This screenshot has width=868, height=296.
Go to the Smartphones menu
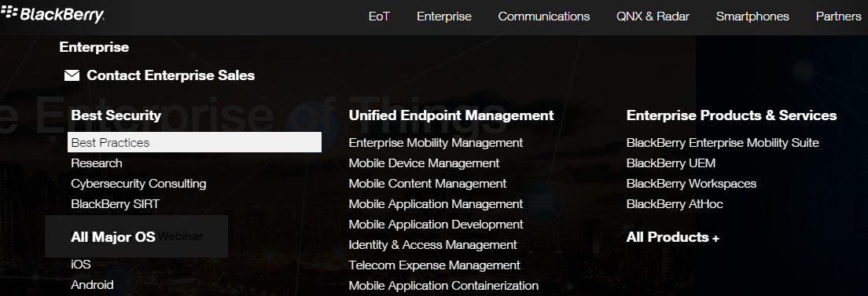click(752, 16)
